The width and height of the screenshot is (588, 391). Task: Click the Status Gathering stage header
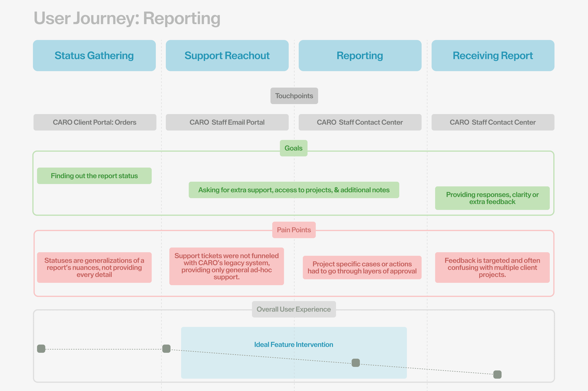click(x=94, y=56)
